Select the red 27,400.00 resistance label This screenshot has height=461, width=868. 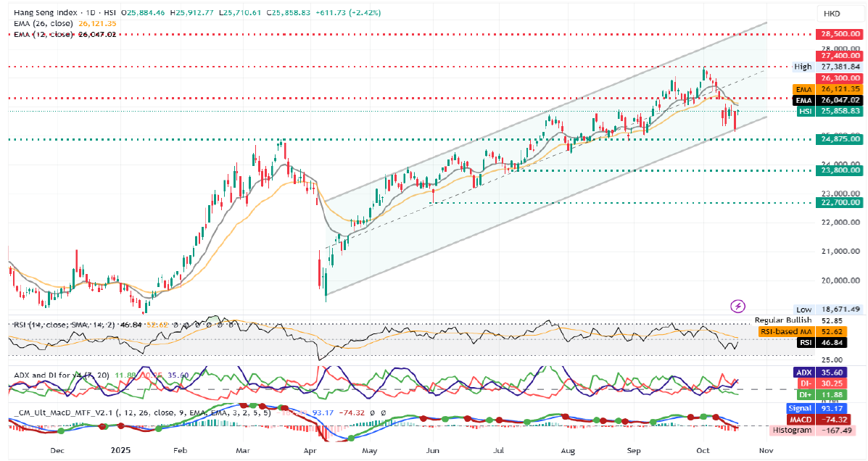838,55
